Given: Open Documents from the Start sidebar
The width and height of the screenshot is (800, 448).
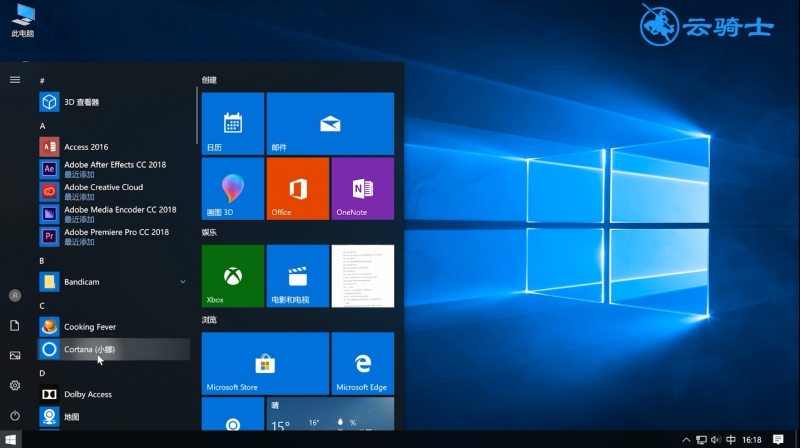Looking at the screenshot, I should point(15,326).
